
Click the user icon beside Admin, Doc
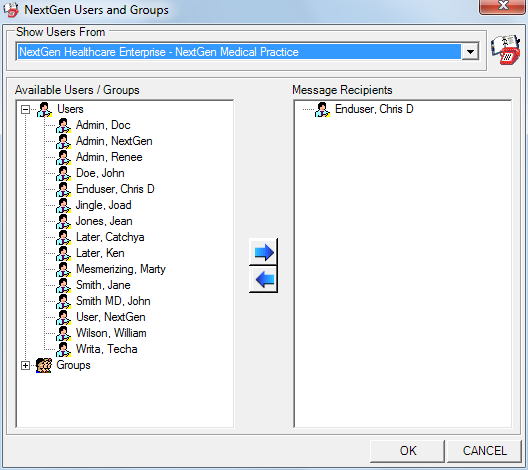[63, 125]
